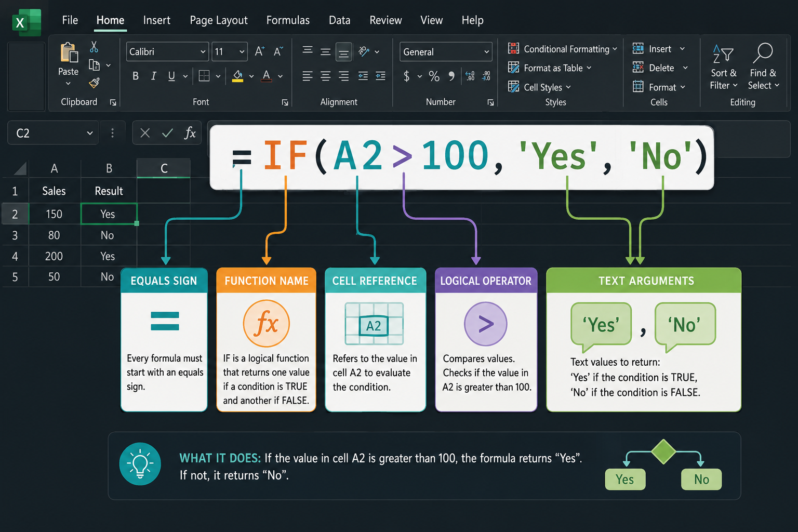Toggle Bold formatting
This screenshot has height=532, width=798.
coord(136,76)
